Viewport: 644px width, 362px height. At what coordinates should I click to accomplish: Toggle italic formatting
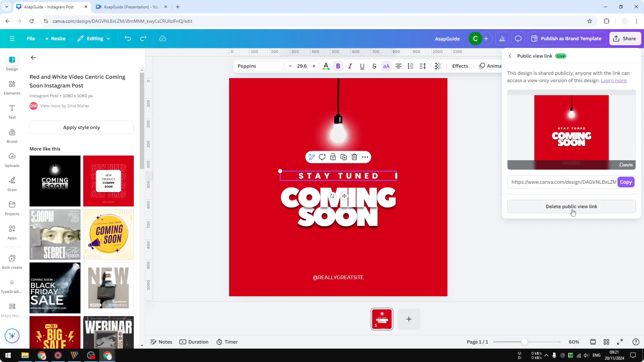[x=350, y=66]
